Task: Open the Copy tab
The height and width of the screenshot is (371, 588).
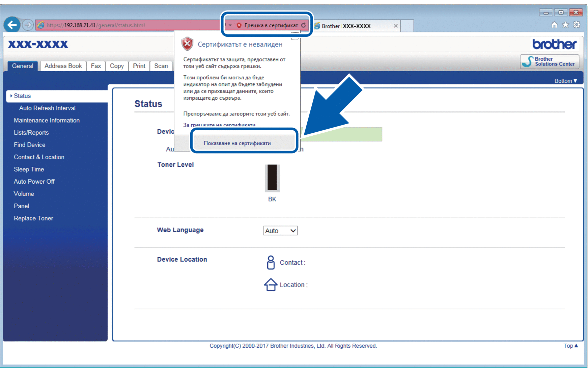Action: coord(117,66)
